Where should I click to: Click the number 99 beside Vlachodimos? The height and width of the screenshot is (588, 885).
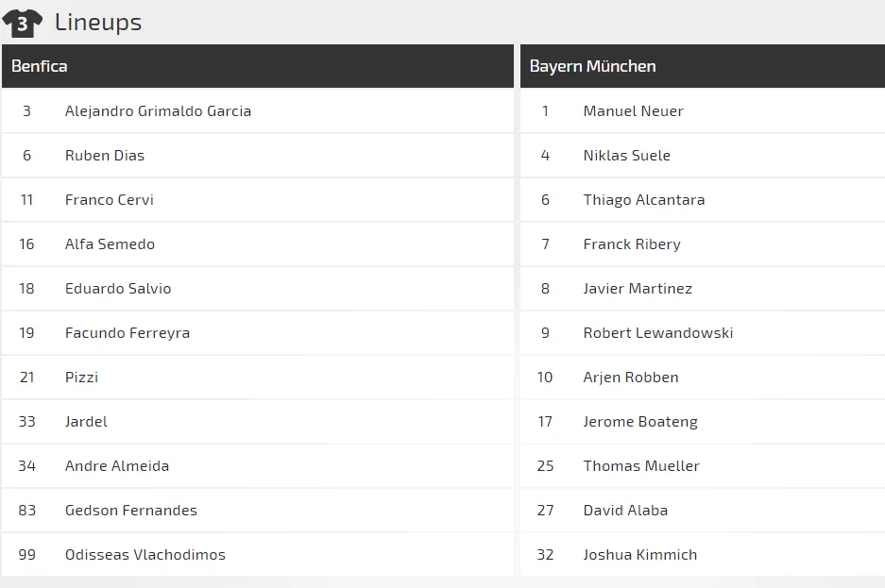point(27,554)
